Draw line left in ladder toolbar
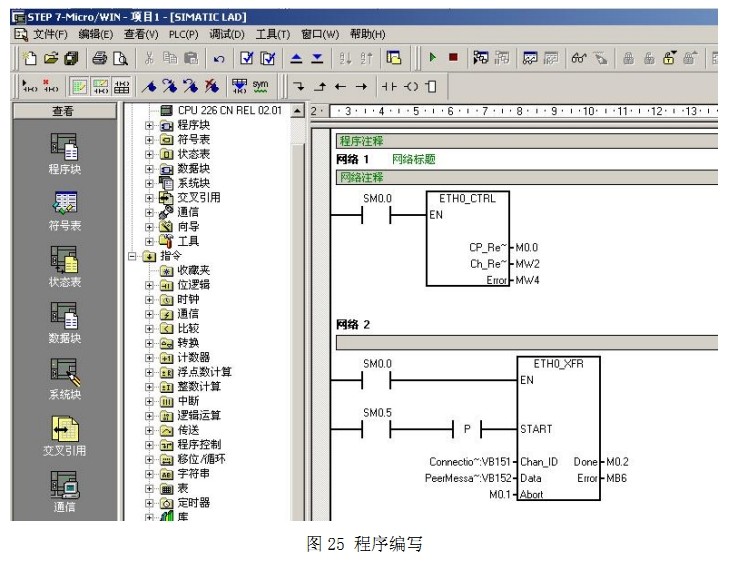730x564 pixels. [x=340, y=86]
